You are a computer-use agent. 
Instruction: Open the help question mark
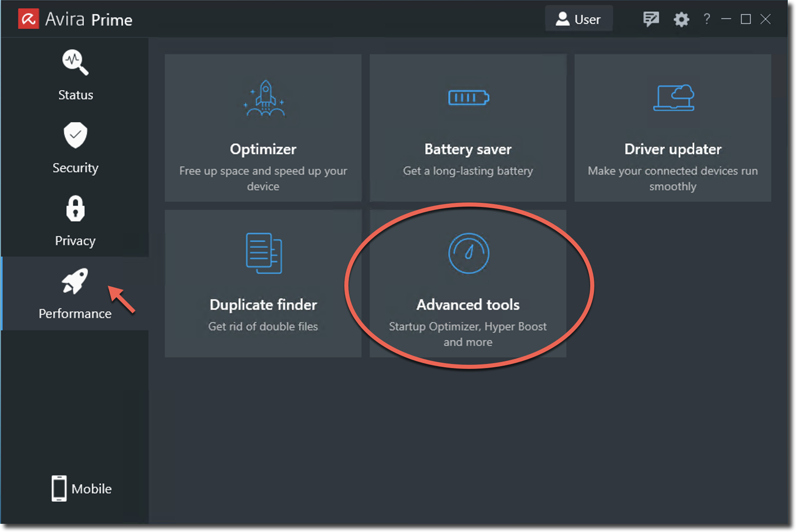[707, 19]
